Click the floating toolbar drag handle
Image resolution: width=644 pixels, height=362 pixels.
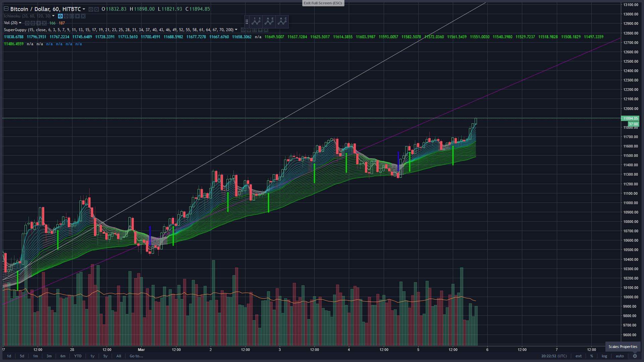coord(247,21)
